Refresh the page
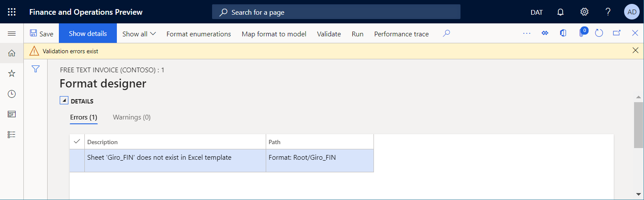The height and width of the screenshot is (200, 644). coord(599,33)
